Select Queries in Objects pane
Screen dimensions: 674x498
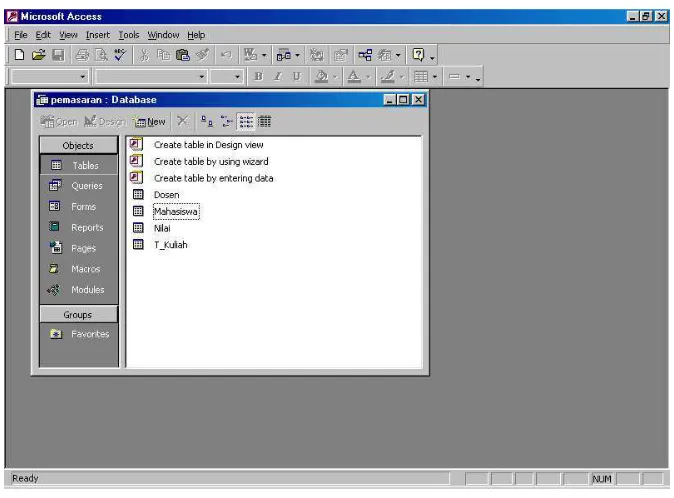tap(78, 186)
